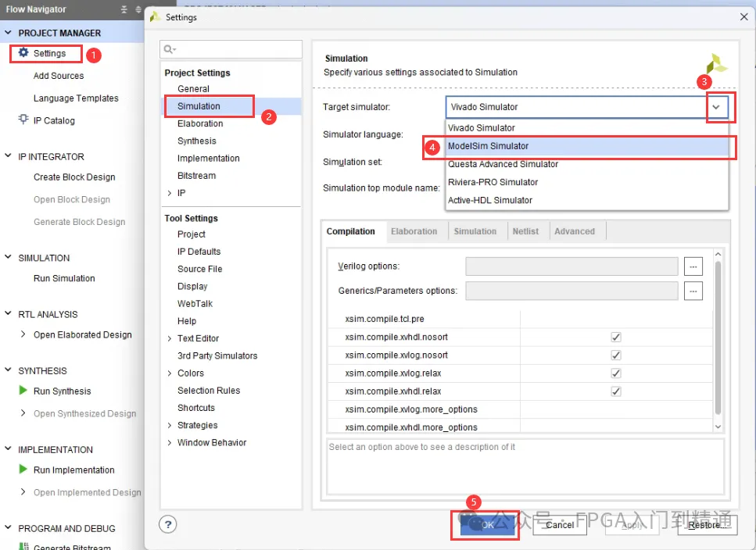Image resolution: width=756 pixels, height=550 pixels.
Task: Close the Settings dialog
Action: (x=743, y=17)
